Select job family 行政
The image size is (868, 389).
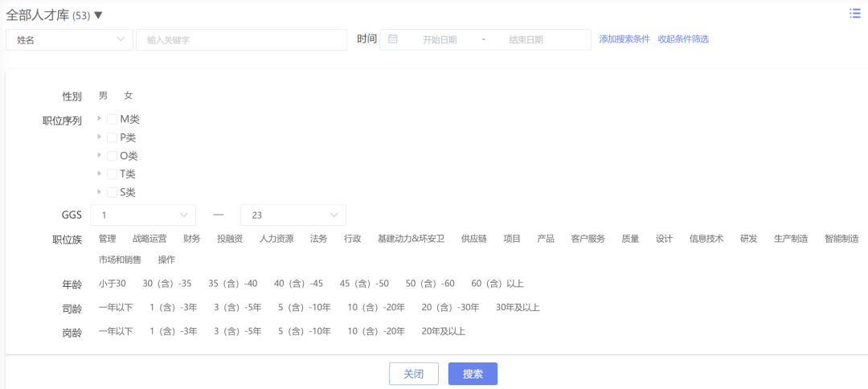353,239
